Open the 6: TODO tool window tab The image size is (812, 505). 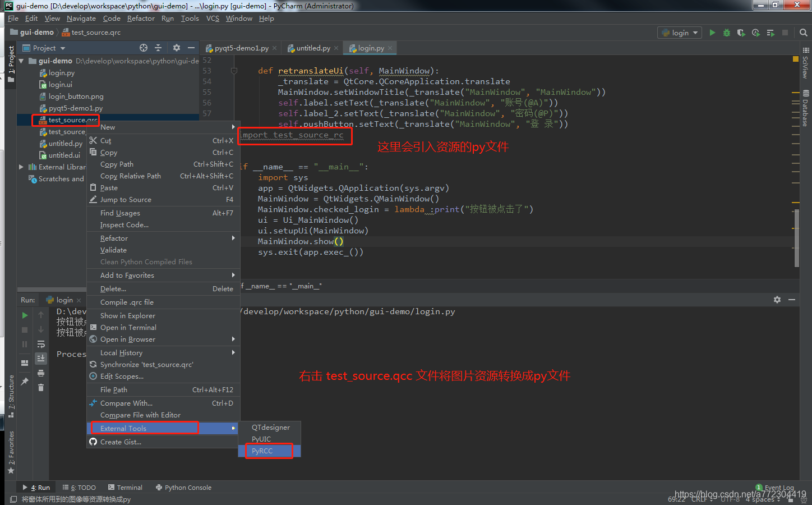(x=79, y=488)
